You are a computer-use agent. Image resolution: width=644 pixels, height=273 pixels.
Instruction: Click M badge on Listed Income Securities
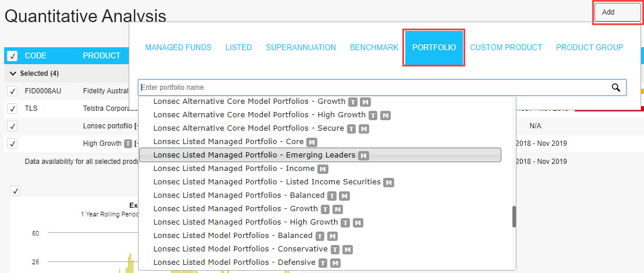[388, 182]
